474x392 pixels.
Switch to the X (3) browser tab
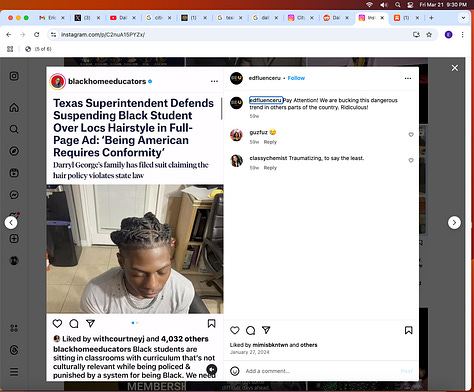click(87, 18)
